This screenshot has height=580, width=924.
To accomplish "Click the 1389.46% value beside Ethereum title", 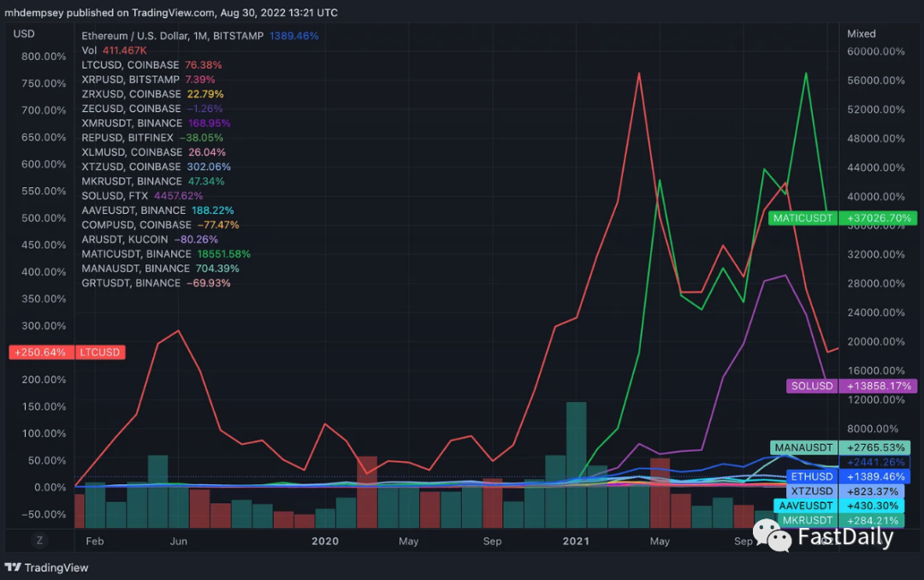I will (x=294, y=36).
